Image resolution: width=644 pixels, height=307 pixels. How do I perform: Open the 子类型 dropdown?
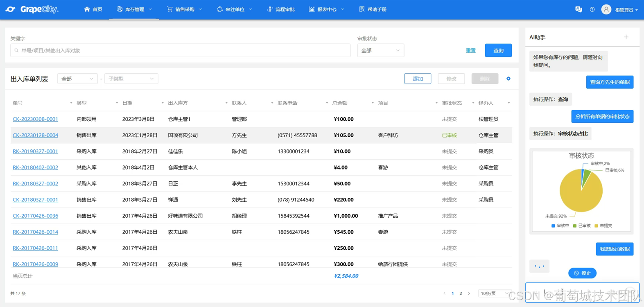click(x=131, y=79)
